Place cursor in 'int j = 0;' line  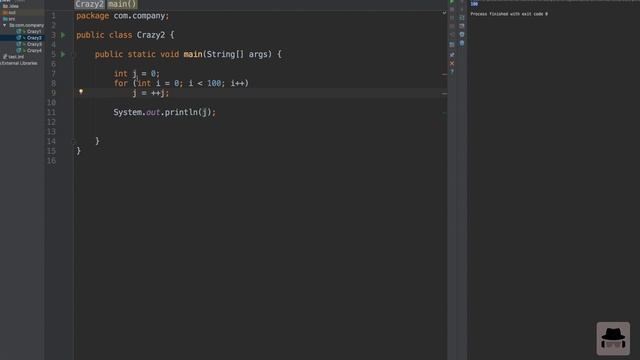[x=137, y=74]
